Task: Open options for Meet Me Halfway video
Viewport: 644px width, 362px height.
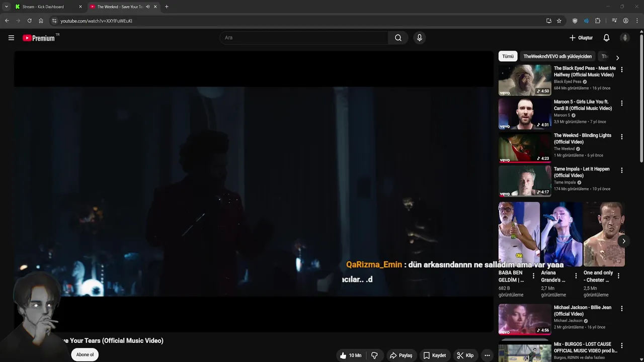Action: pyautogui.click(x=622, y=70)
